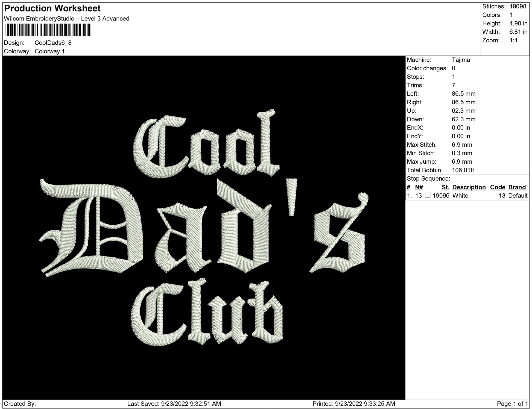The width and height of the screenshot is (532, 409).
Task: Click the 'Production Worksheet' title
Action: [x=52, y=8]
